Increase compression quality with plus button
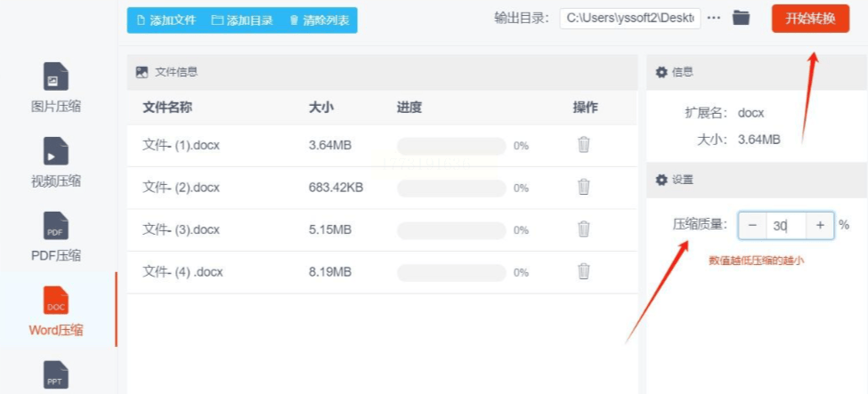Viewport: 868px width, 394px height. point(820,226)
